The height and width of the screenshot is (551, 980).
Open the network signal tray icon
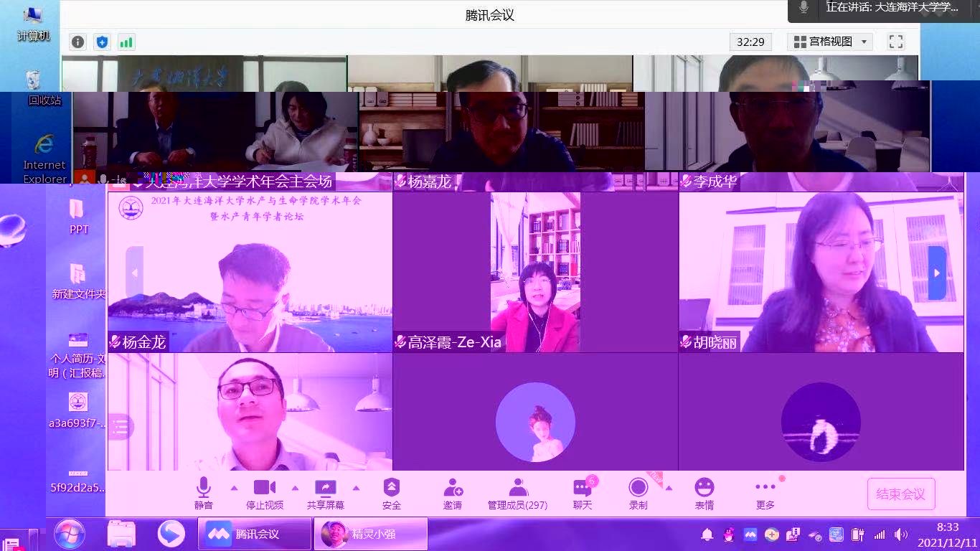(880, 534)
